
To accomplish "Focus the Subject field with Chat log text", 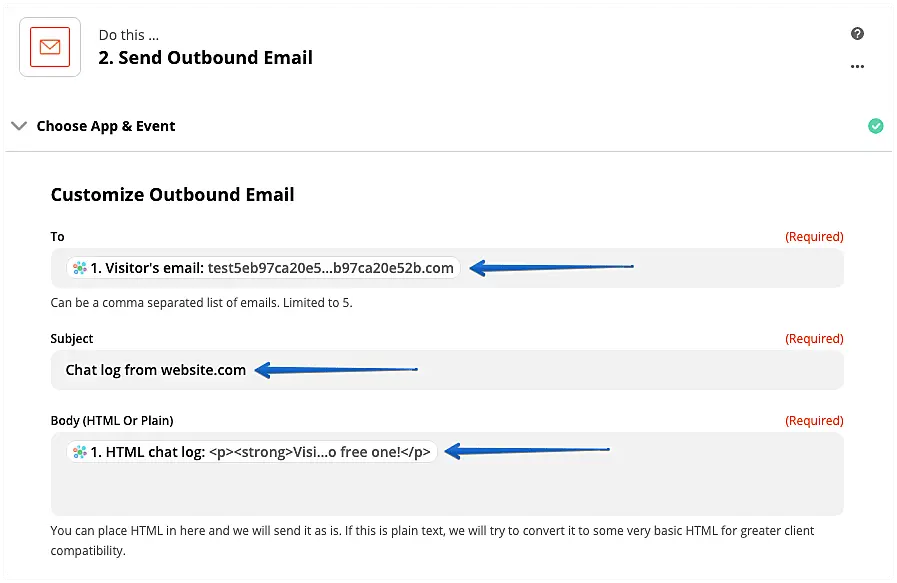I will point(156,370).
